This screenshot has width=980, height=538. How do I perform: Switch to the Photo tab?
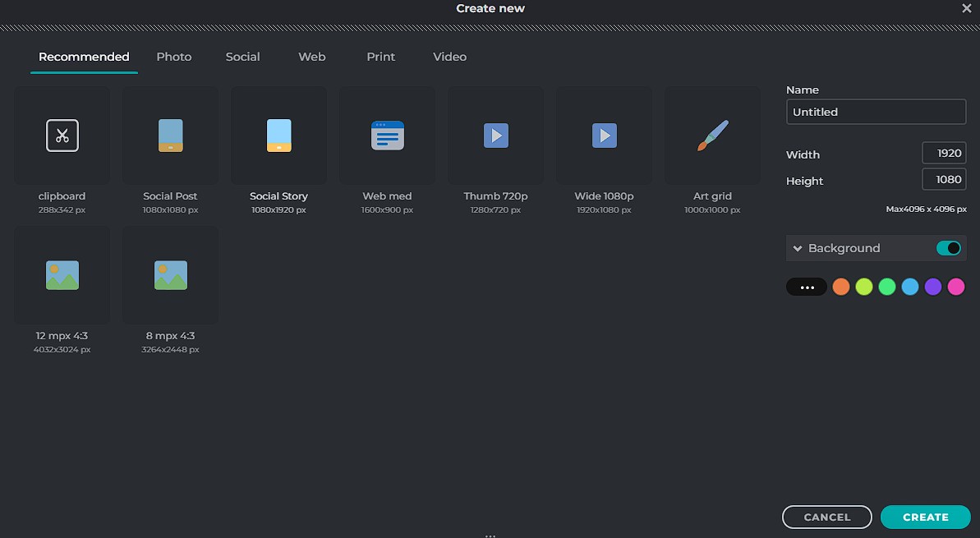tap(174, 57)
